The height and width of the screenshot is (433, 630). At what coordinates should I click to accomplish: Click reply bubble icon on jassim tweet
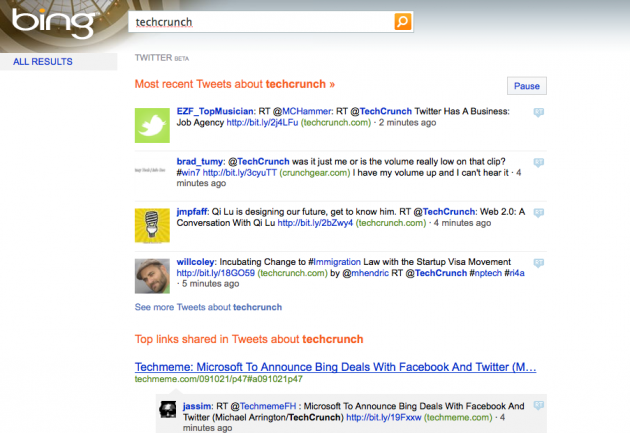538,405
